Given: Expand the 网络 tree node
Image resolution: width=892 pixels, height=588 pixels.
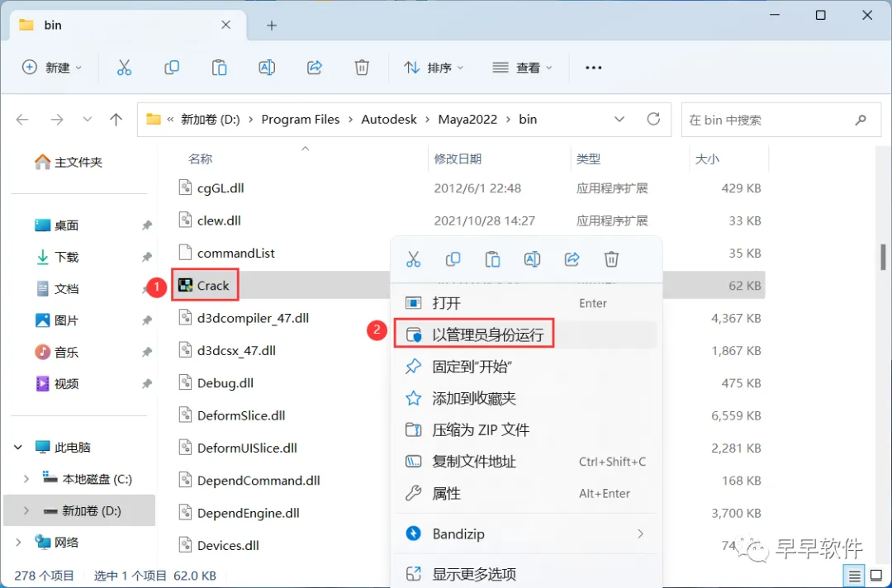Looking at the screenshot, I should click(18, 543).
